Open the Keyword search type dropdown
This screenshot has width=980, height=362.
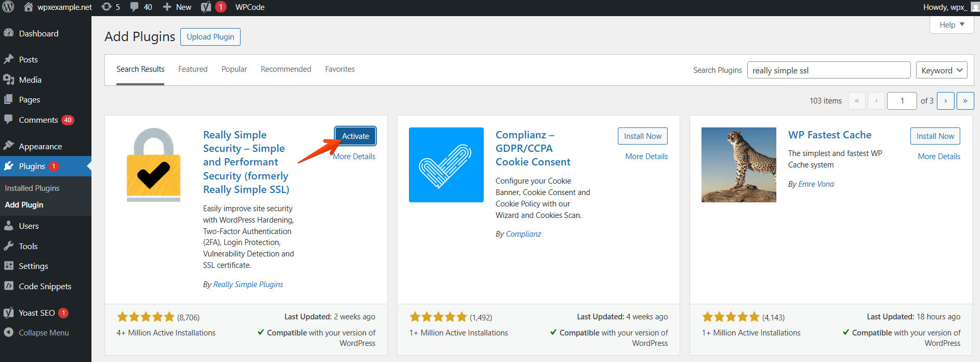tap(941, 70)
